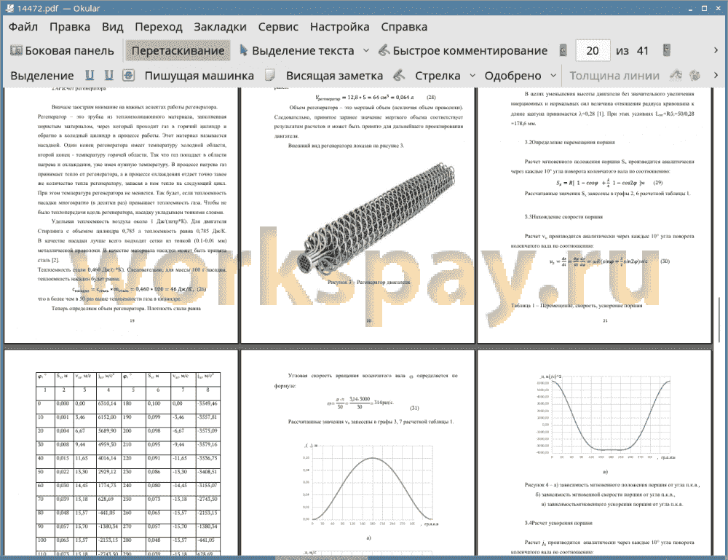Click the Okular app icon in title bar
The height and width of the screenshot is (560, 728).
[9, 8]
